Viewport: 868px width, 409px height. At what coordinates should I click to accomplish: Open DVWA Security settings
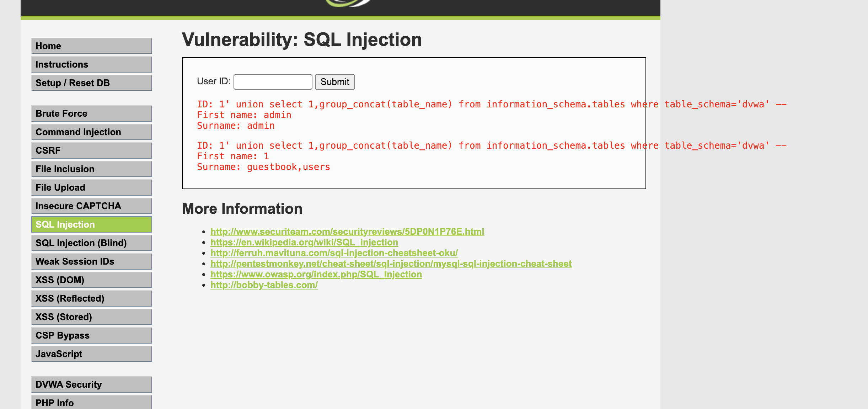pos(91,384)
